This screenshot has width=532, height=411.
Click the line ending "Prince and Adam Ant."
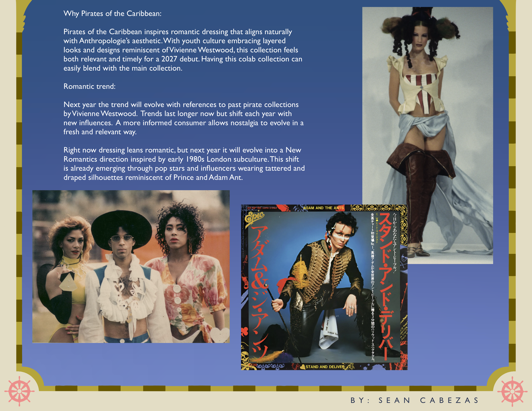pos(153,177)
